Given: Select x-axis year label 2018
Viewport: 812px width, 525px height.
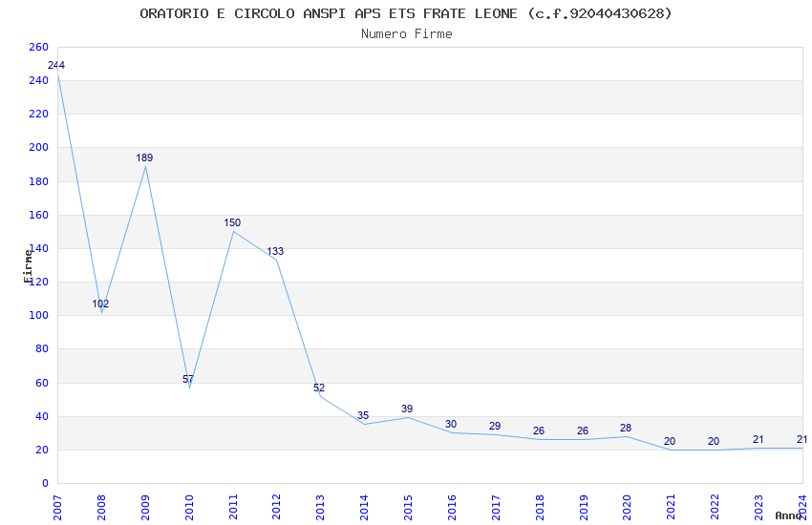Looking at the screenshot, I should coord(540,508).
